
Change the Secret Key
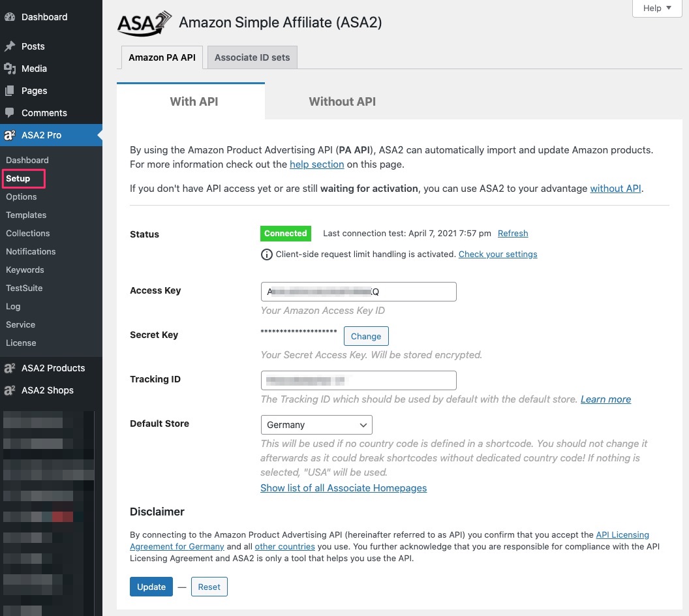[x=366, y=336]
